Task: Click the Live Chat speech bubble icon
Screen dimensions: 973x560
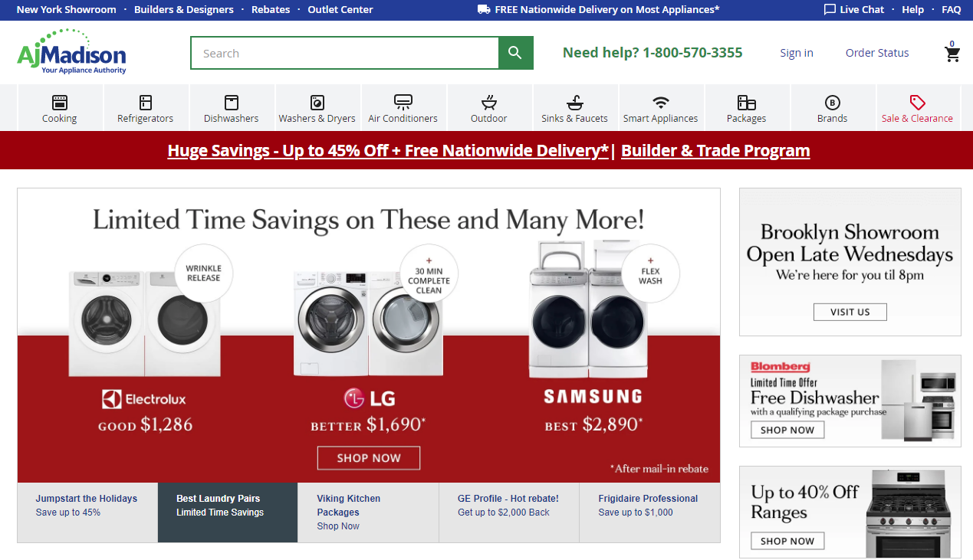Action: tap(830, 9)
